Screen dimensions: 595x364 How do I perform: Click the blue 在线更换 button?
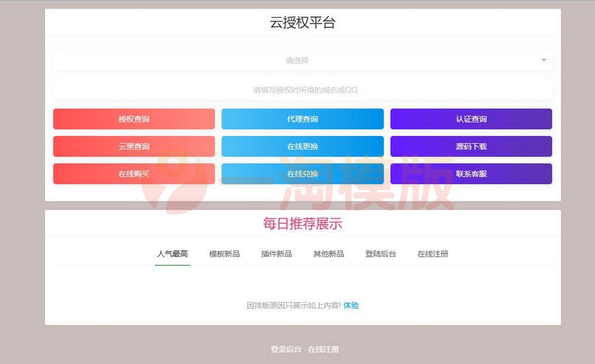[302, 147]
